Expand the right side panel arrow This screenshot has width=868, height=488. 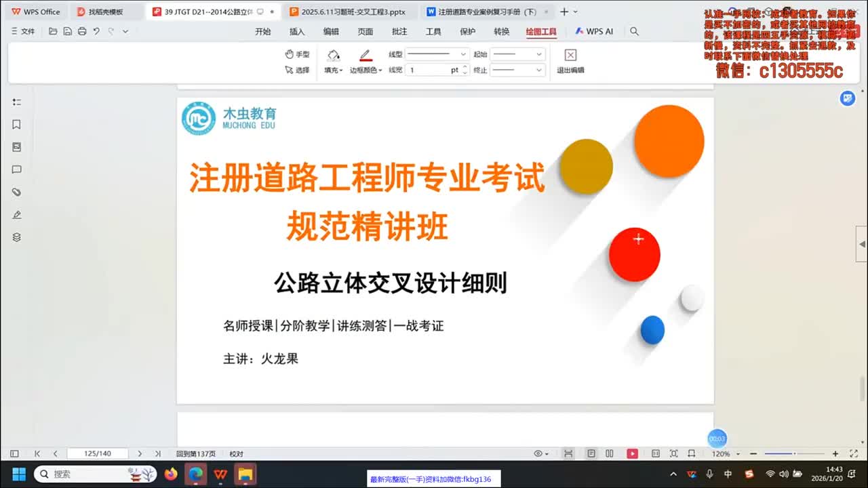click(863, 244)
